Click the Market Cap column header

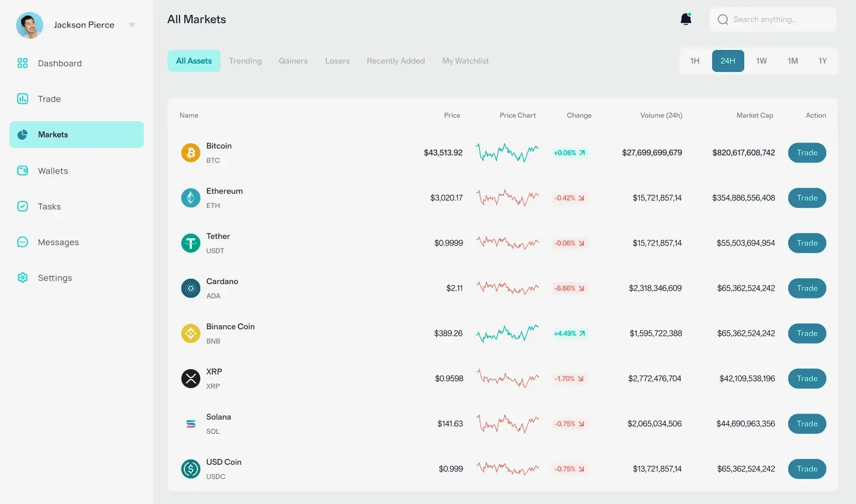pyautogui.click(x=755, y=115)
